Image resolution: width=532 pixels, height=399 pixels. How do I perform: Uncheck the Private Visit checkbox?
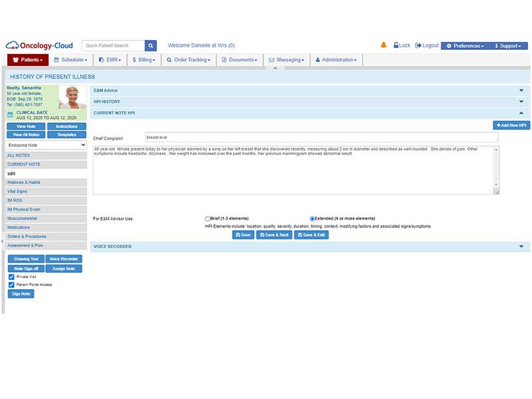click(11, 277)
